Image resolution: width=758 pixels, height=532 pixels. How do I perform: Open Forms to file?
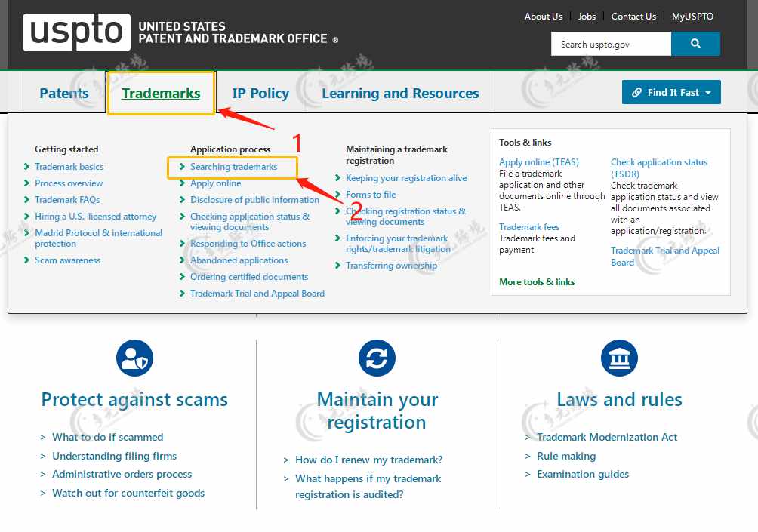371,194
